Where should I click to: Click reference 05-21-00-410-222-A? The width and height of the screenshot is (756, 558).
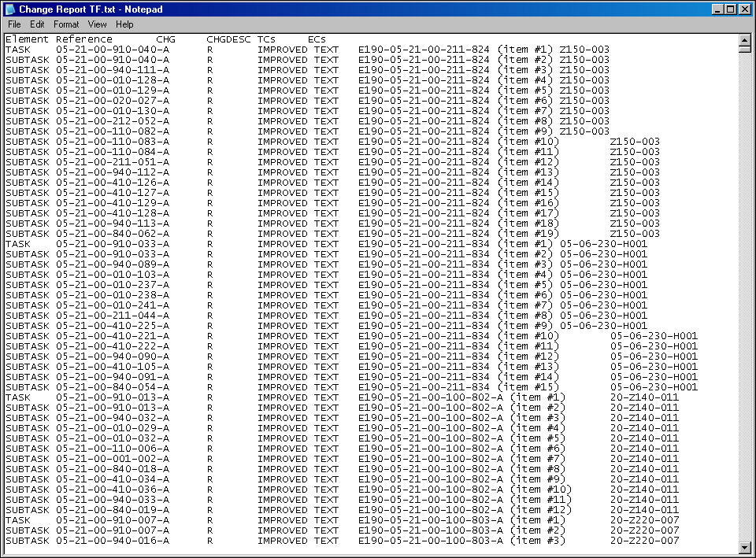[113, 346]
